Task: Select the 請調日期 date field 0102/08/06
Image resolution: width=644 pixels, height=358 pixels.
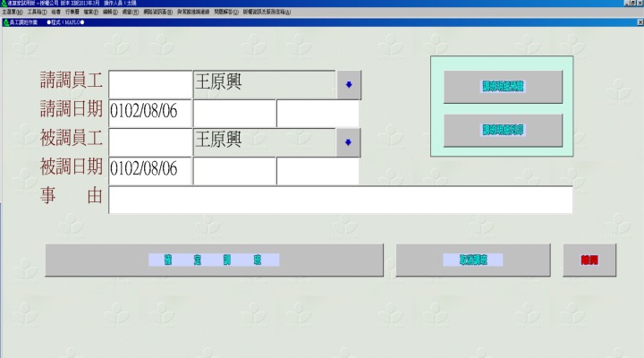Action: coord(149,113)
